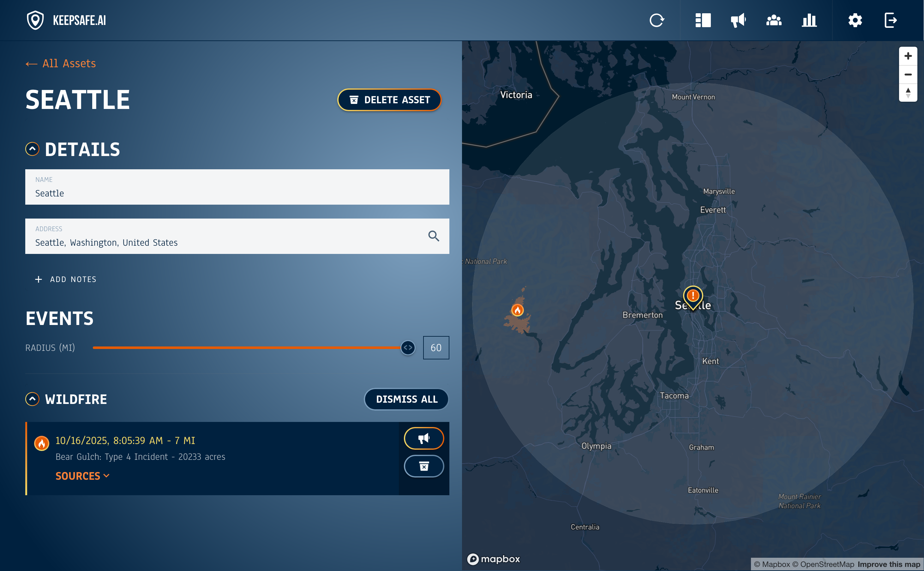Screen dimensions: 924x571
Task: Collapse the Details section chevron
Action: 33,149
